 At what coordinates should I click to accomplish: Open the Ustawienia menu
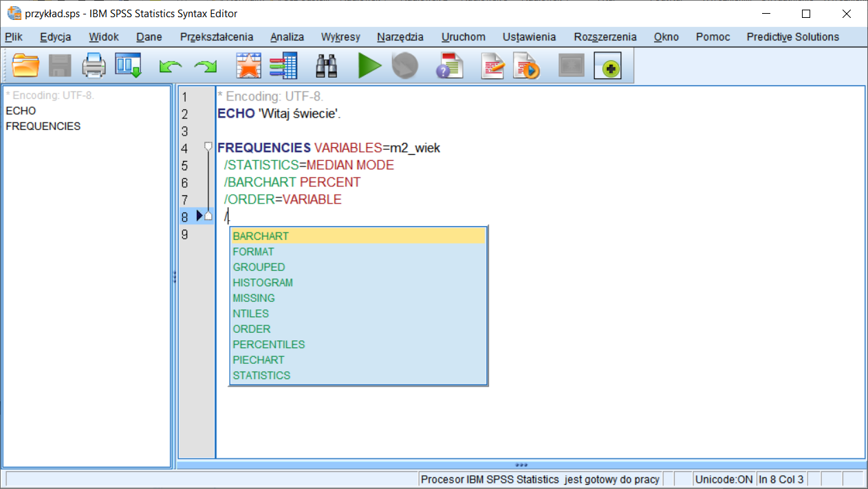529,37
